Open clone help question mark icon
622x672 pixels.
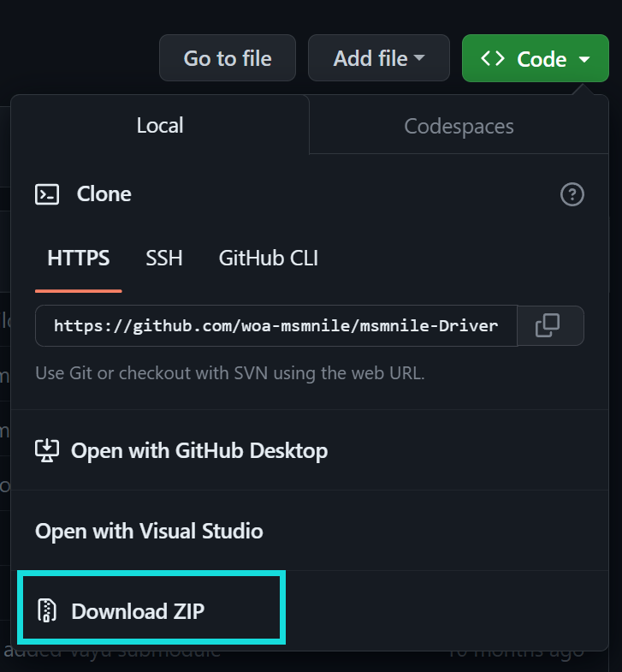(x=572, y=194)
